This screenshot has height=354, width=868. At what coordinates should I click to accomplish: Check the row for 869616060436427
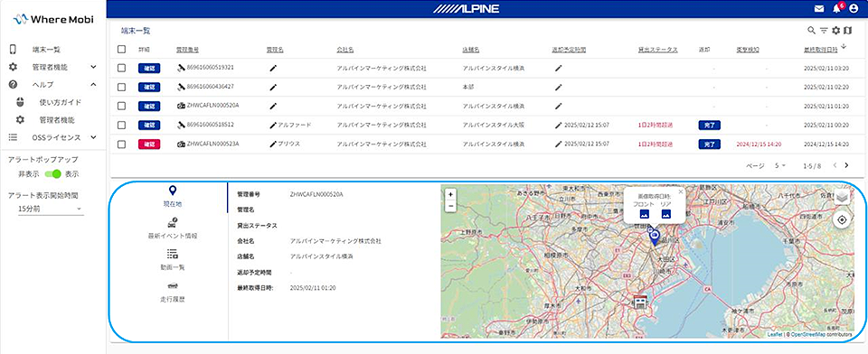[122, 87]
